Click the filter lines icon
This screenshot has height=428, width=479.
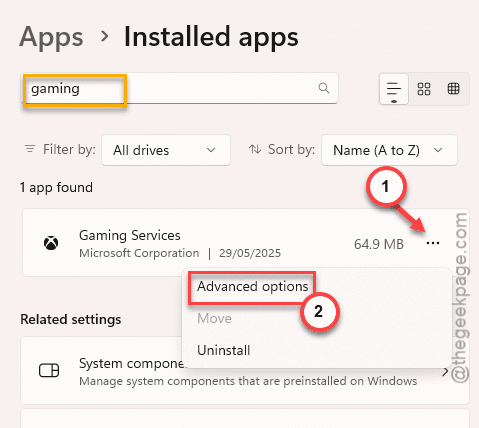click(x=30, y=149)
